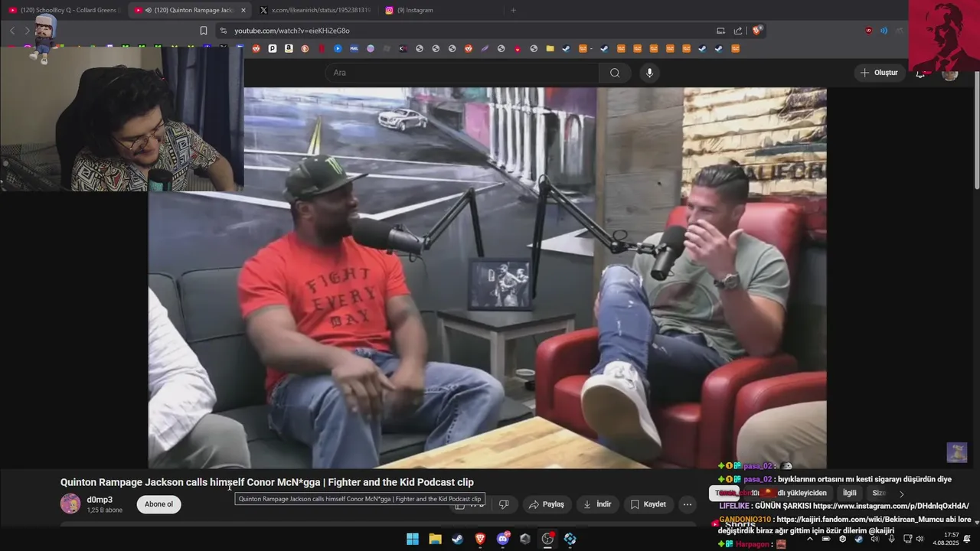Select the İlgili filter chip
980x551 pixels.
[849, 494]
